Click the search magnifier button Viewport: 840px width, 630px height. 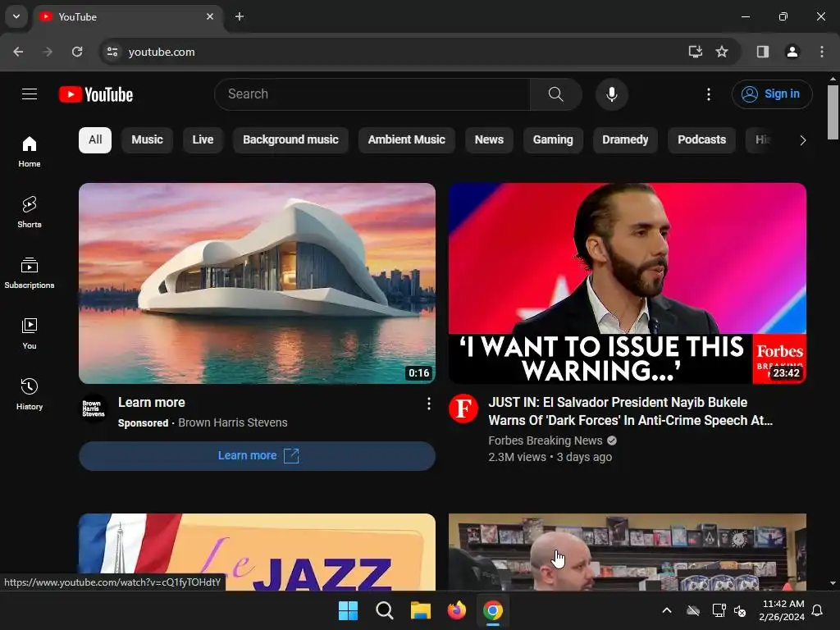pyautogui.click(x=555, y=94)
